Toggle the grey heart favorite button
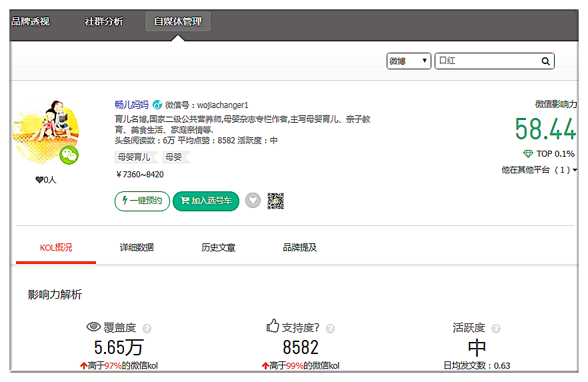This screenshot has width=588, height=382. [253, 201]
